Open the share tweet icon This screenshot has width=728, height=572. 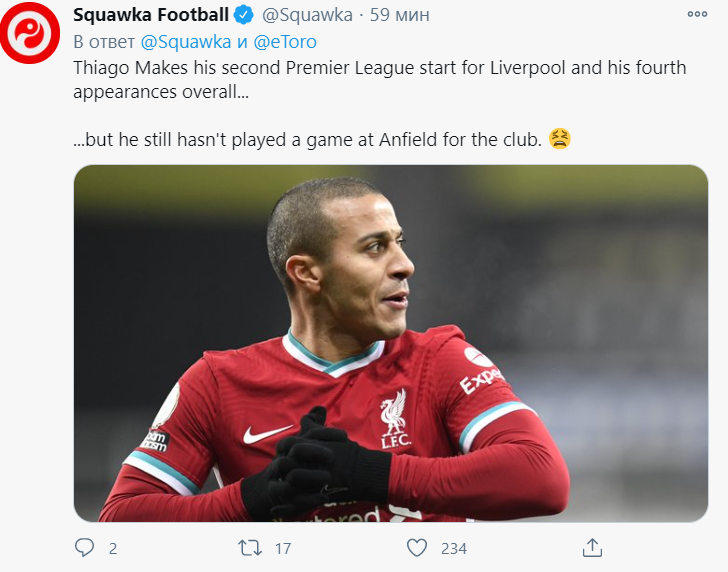coord(592,547)
